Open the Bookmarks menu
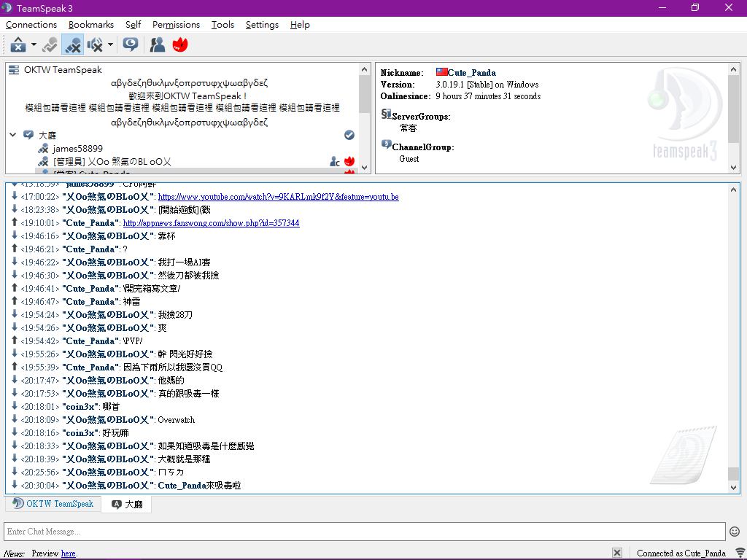This screenshot has width=747, height=560. click(x=91, y=25)
